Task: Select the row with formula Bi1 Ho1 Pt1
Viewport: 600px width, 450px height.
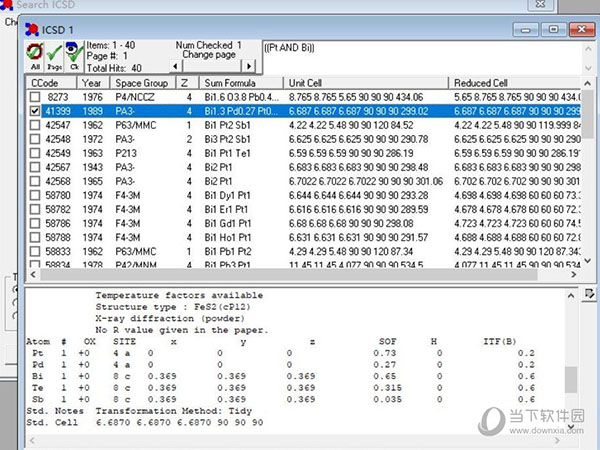Action: (x=305, y=237)
